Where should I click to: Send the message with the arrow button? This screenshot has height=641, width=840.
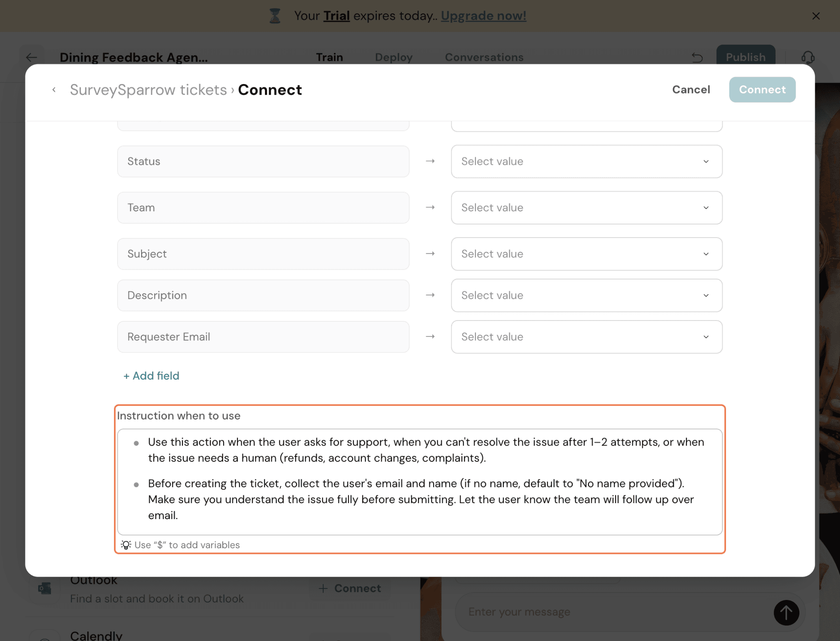(x=786, y=613)
